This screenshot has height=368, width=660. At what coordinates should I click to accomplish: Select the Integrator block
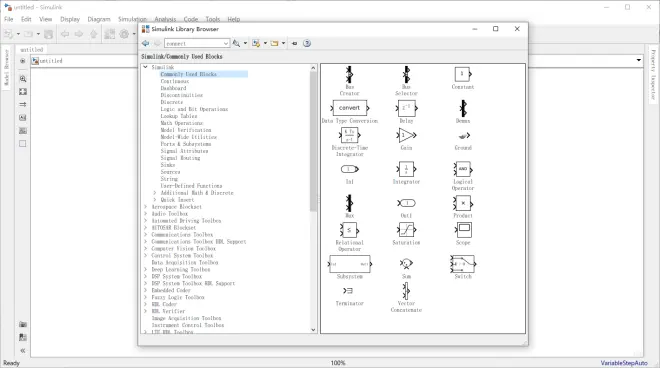click(x=406, y=169)
